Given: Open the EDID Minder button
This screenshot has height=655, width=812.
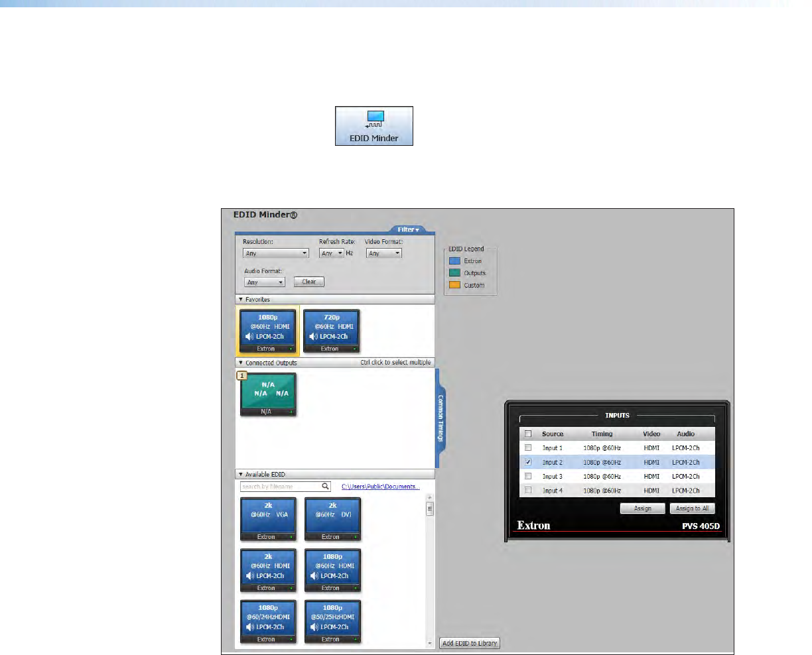Looking at the screenshot, I should 374,126.
